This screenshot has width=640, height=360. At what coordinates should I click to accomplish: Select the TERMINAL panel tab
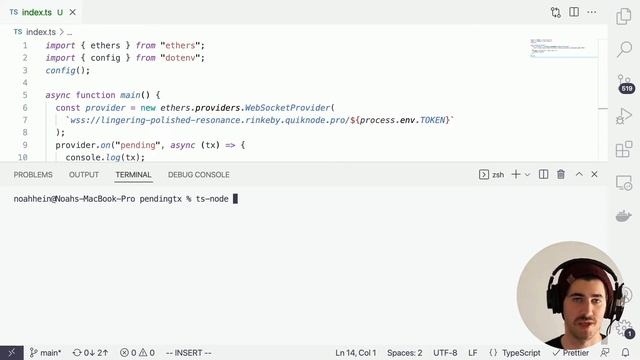click(133, 175)
